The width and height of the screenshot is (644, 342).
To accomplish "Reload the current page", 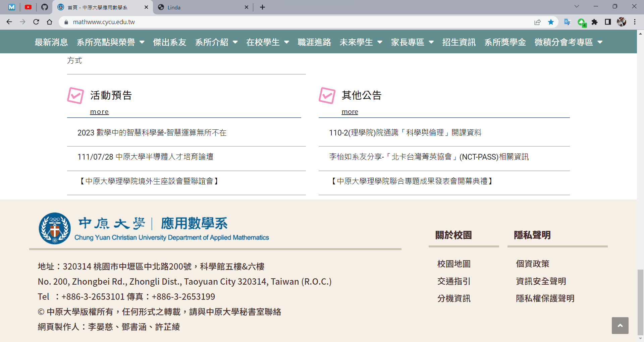I will point(36,22).
